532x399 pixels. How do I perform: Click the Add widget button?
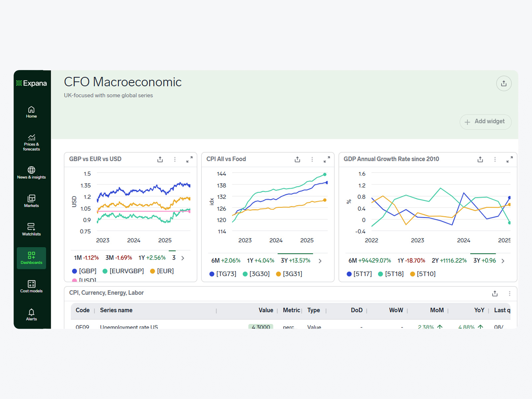click(485, 122)
